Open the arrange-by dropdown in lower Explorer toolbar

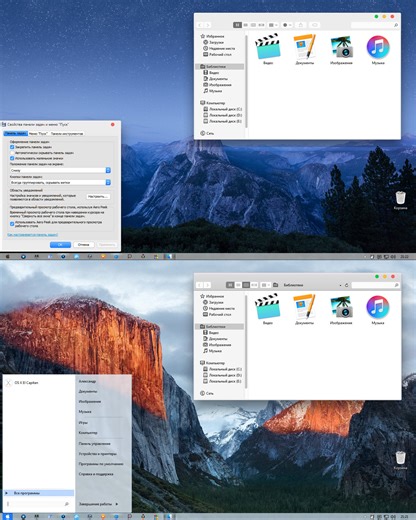266,285
